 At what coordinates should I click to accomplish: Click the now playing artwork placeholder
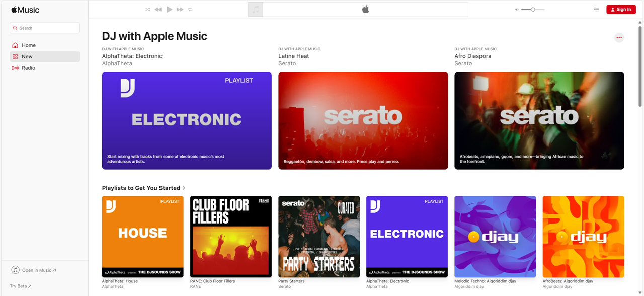(x=256, y=10)
